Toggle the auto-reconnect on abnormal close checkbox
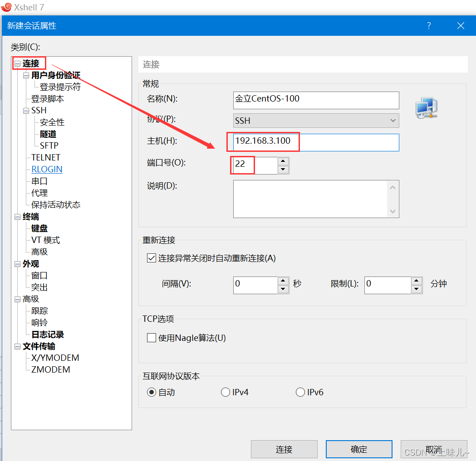The height and width of the screenshot is (461, 476). coord(152,258)
